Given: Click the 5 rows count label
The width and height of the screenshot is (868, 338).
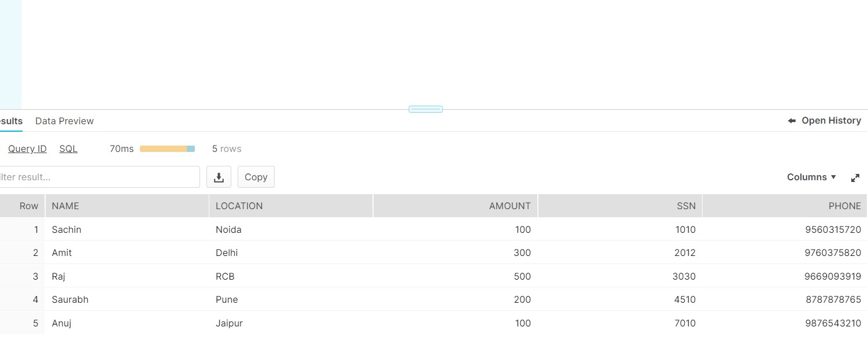Looking at the screenshot, I should pyautogui.click(x=226, y=148).
